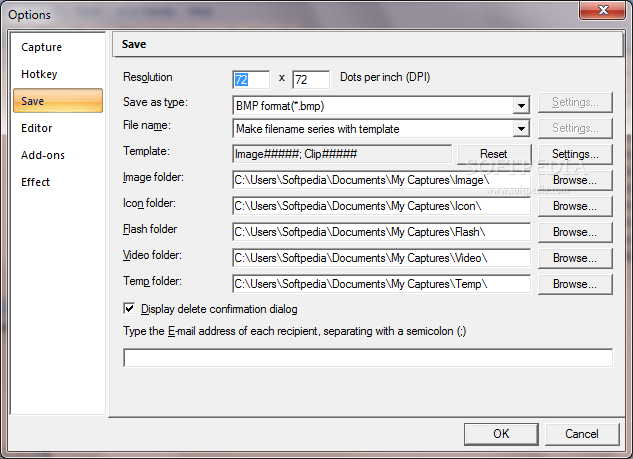Browse for the Temp folder
633x459 pixels.
[575, 284]
